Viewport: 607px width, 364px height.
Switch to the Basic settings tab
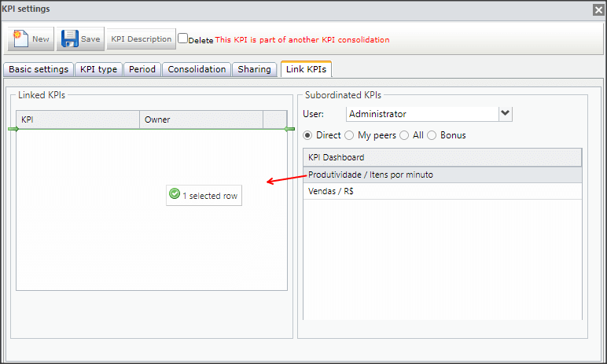click(39, 69)
